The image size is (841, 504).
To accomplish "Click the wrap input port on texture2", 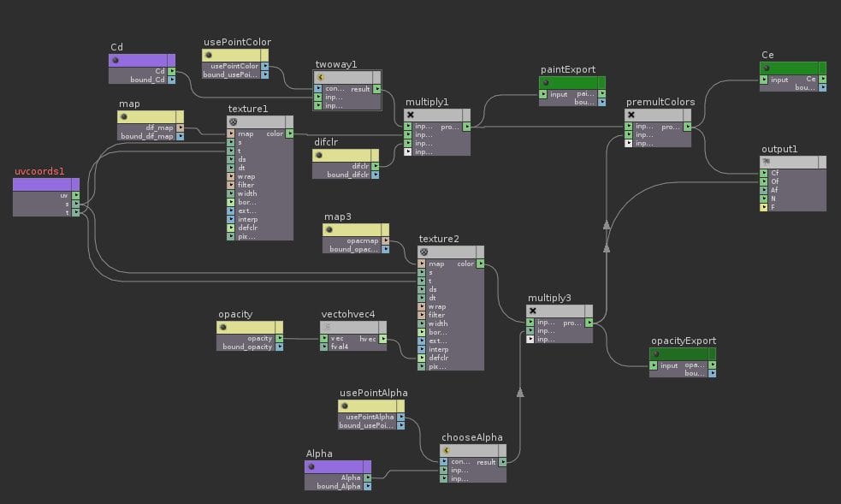I will pos(422,306).
